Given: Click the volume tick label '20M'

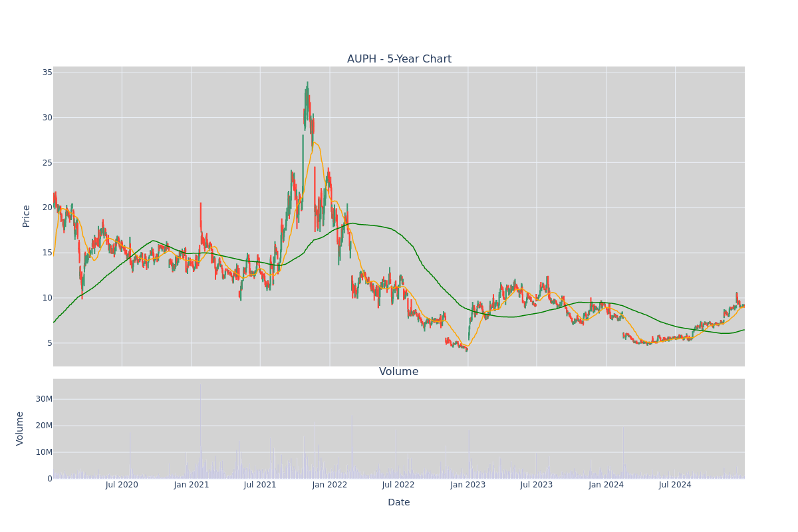Looking at the screenshot, I should [44, 426].
